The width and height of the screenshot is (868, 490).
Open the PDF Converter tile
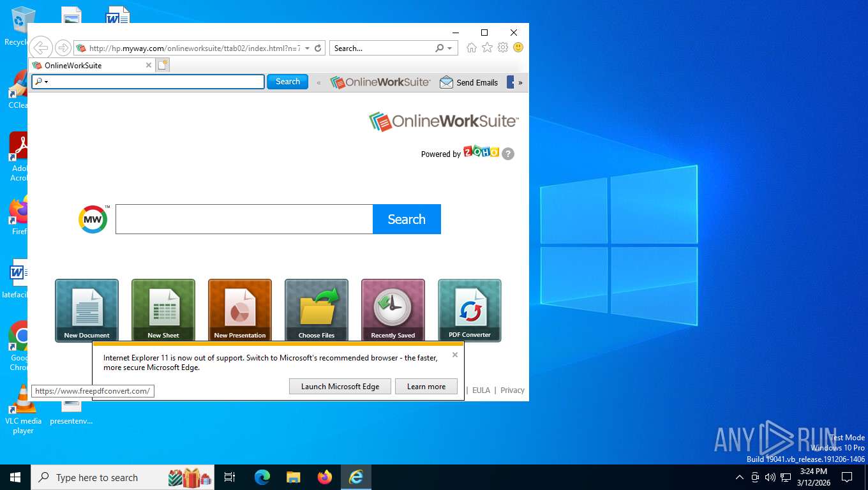[x=470, y=310]
